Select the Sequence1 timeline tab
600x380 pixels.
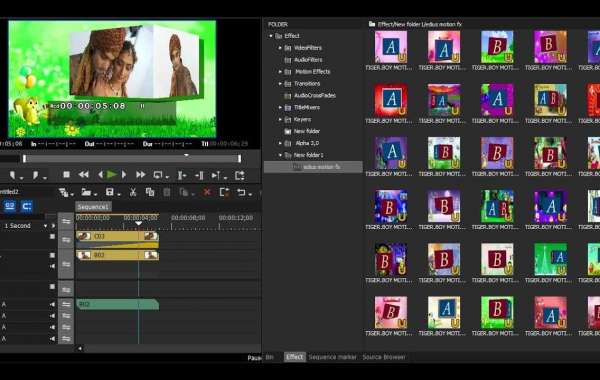coord(93,207)
